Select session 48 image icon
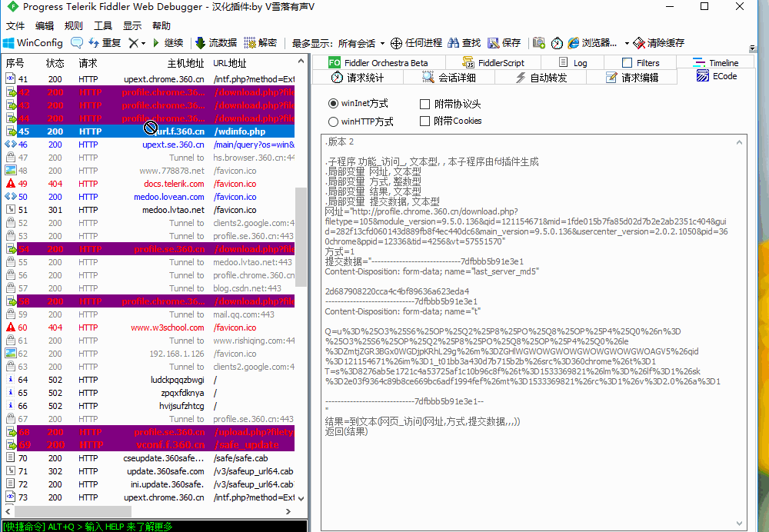 tap(10, 171)
